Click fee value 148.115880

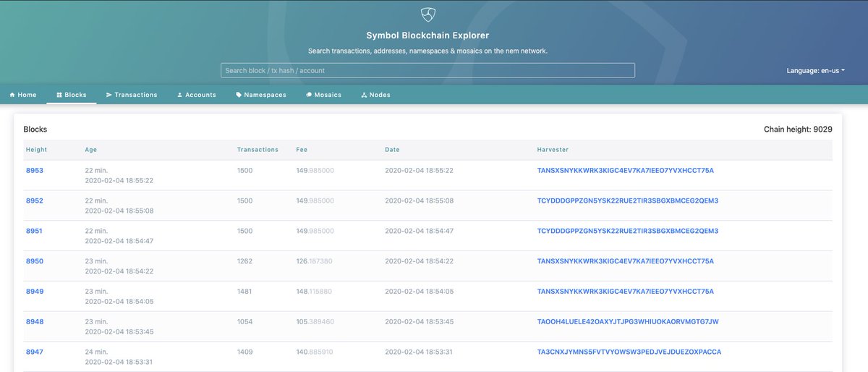pyautogui.click(x=315, y=292)
